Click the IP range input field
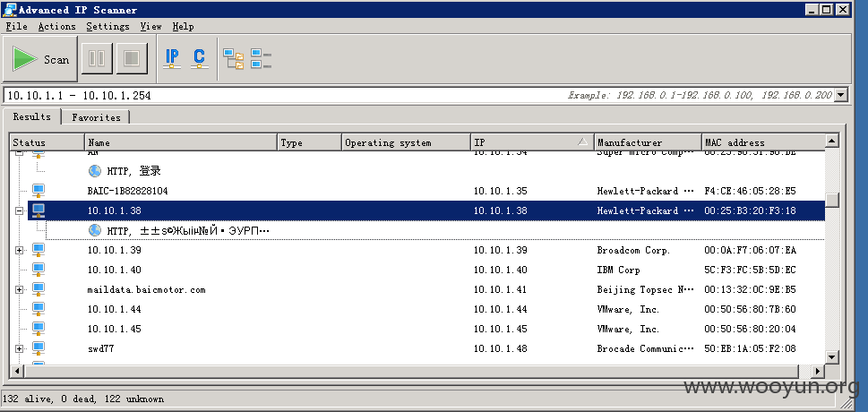868x412 pixels. click(x=418, y=95)
